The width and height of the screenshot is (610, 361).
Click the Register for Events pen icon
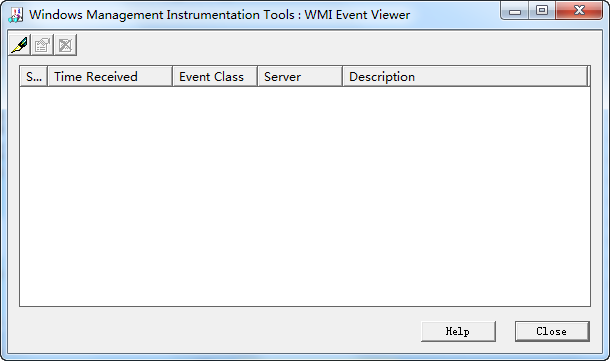(19, 45)
